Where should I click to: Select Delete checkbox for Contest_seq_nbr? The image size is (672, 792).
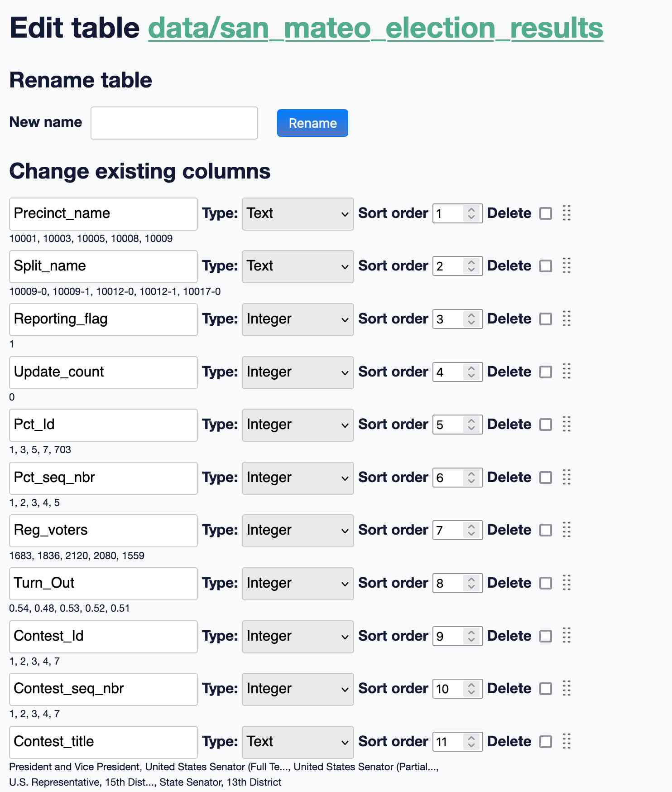(546, 689)
